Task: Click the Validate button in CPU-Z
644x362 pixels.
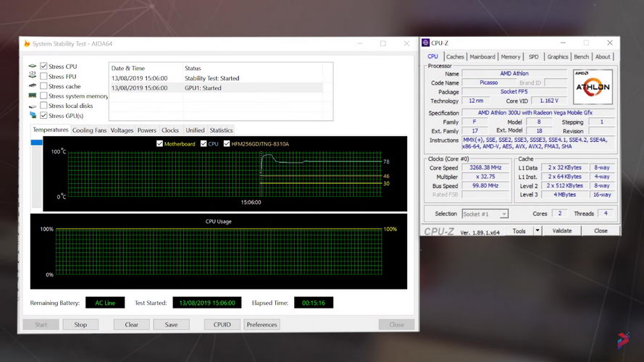Action: point(562,231)
